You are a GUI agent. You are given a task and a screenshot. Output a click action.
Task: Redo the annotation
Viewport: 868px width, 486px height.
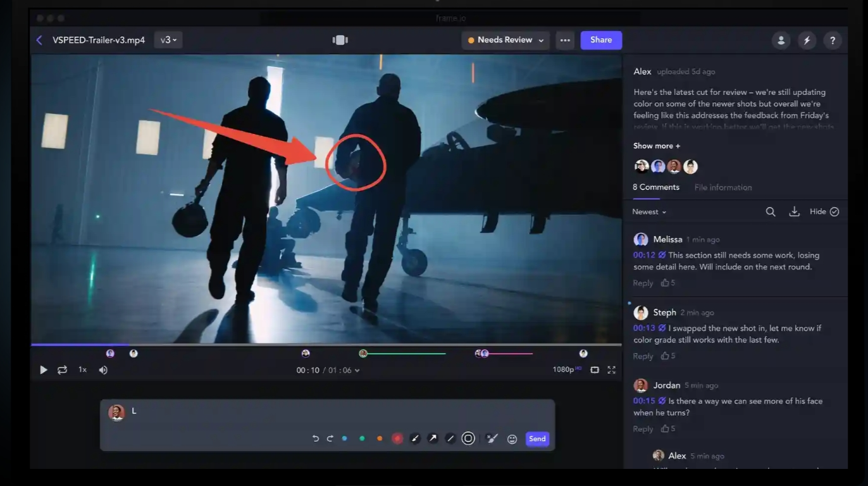(x=330, y=439)
